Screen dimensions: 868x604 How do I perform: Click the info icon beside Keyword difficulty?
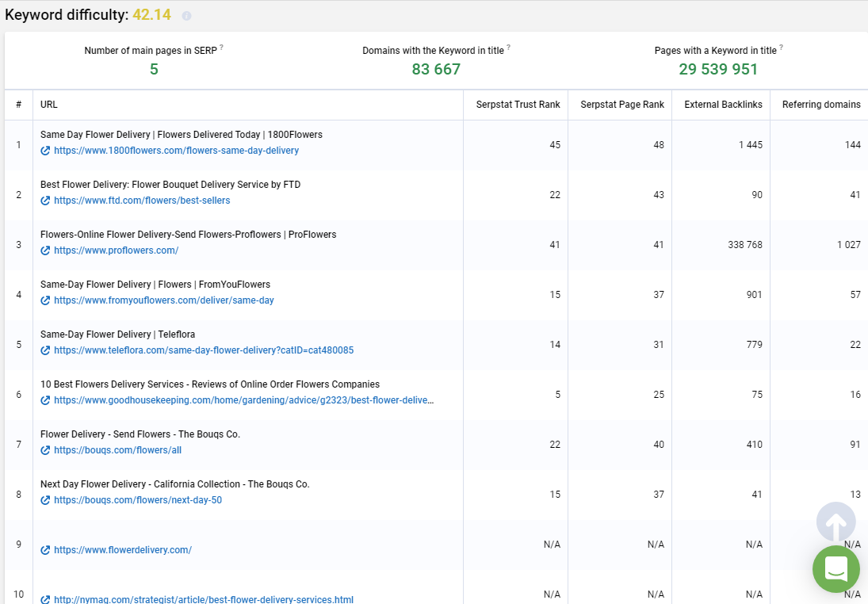pos(186,16)
